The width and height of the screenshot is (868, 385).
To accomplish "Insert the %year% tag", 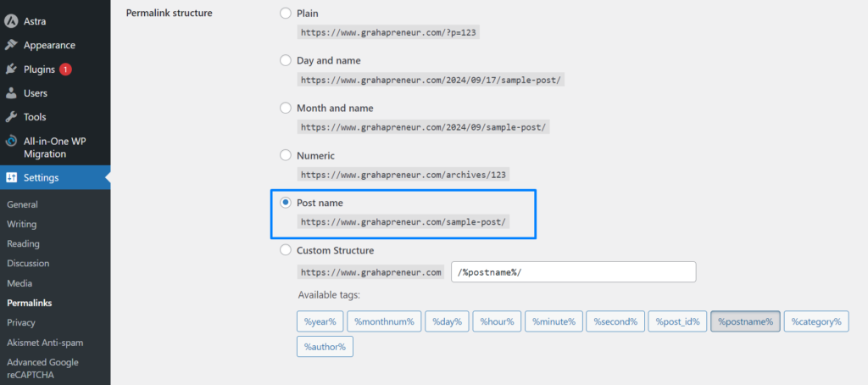I will coord(320,321).
